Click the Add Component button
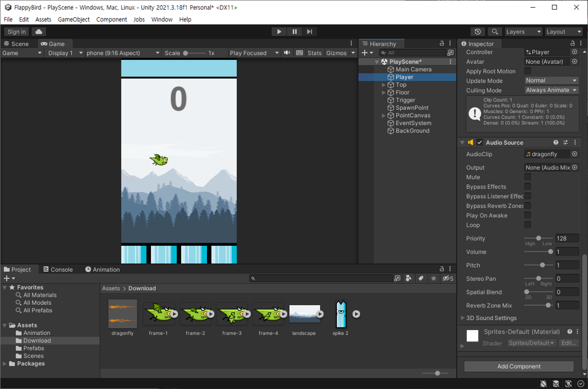 coord(519,366)
